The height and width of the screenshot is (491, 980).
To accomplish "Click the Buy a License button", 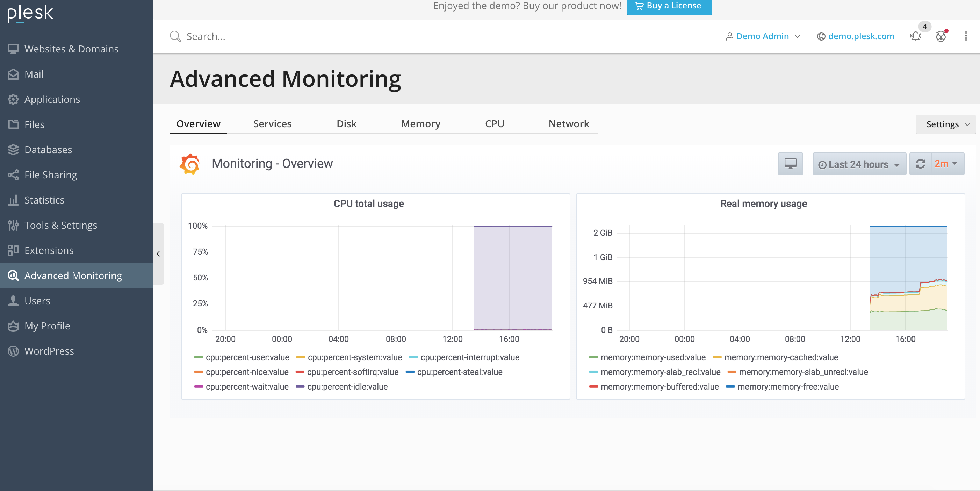I will coord(669,7).
